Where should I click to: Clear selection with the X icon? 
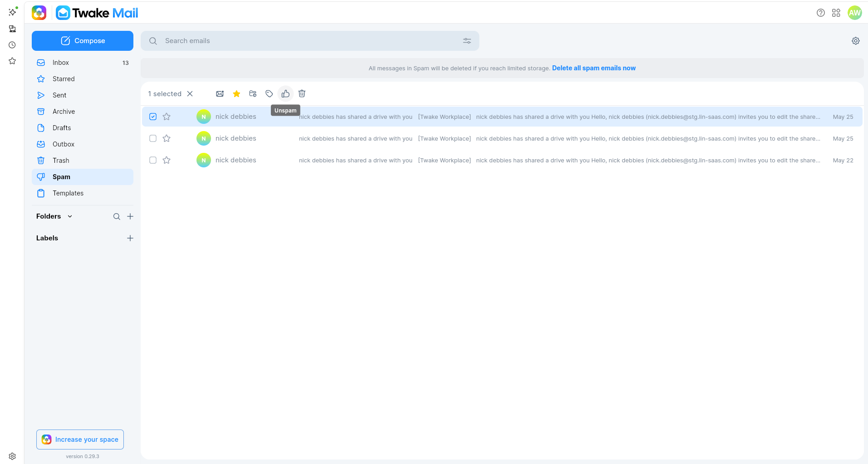tap(190, 94)
